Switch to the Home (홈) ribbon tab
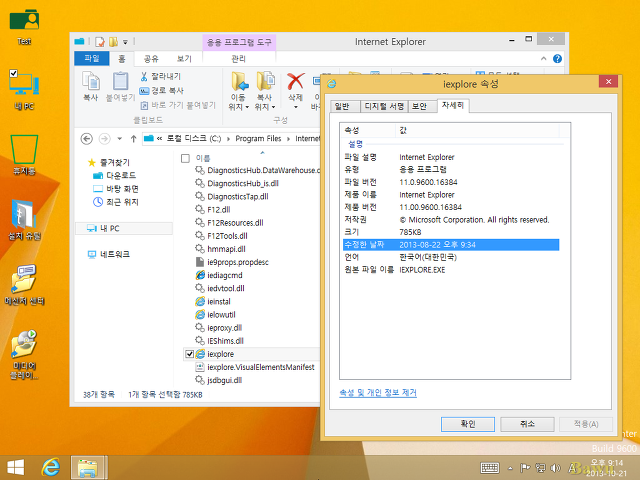 (x=122, y=59)
